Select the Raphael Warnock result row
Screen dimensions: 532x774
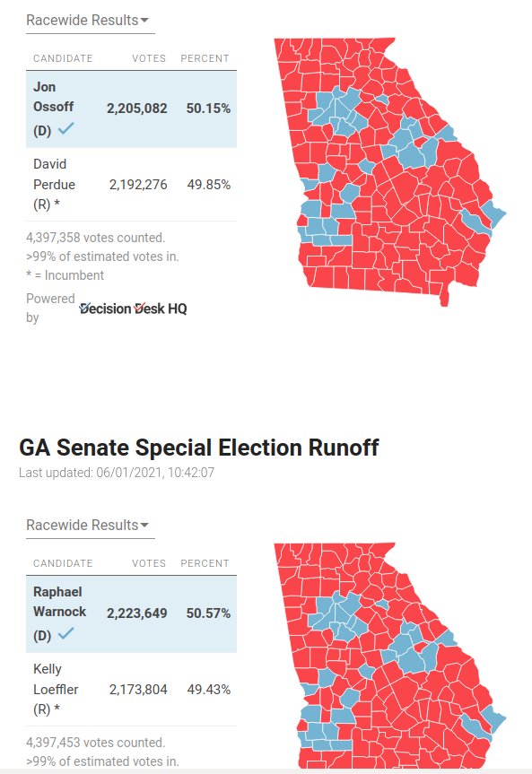pyautogui.click(x=131, y=614)
